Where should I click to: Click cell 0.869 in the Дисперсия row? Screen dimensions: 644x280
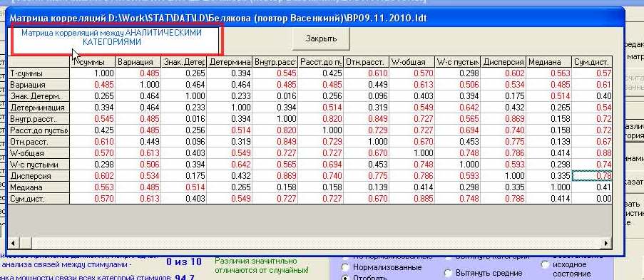click(x=275, y=176)
